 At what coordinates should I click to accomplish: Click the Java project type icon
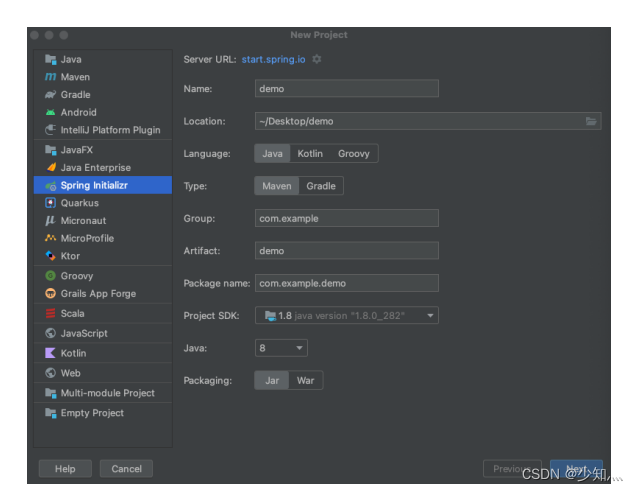point(50,59)
